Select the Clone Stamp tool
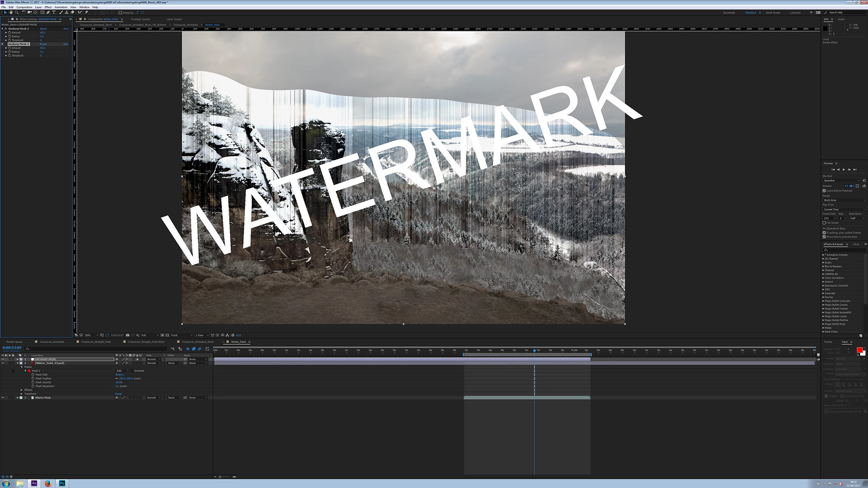The image size is (868, 488). click(x=66, y=13)
